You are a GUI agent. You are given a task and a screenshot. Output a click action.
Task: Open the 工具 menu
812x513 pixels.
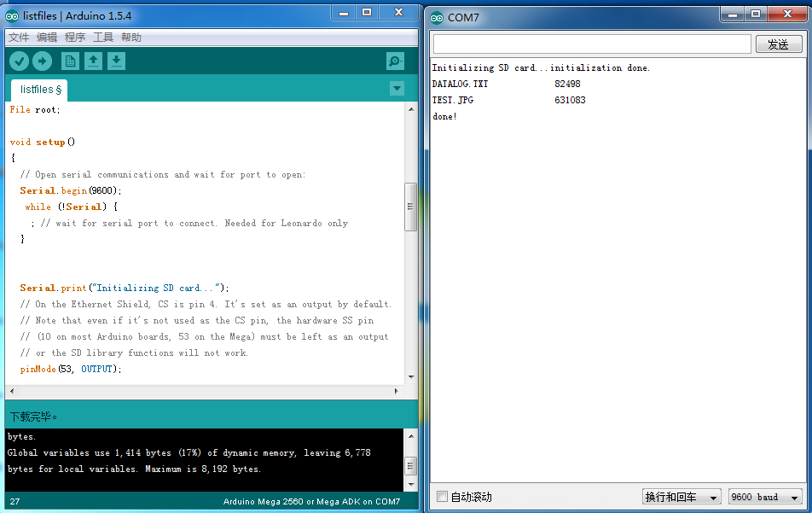pyautogui.click(x=103, y=38)
